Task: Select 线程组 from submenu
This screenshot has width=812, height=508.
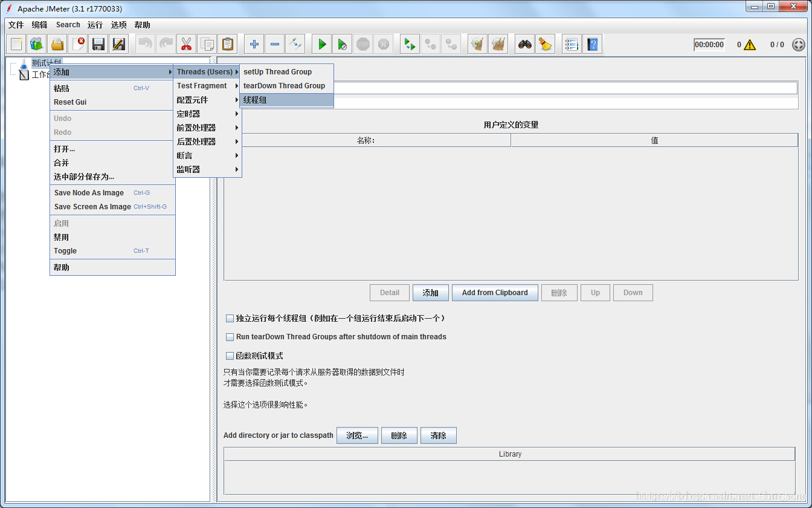Action: (286, 100)
